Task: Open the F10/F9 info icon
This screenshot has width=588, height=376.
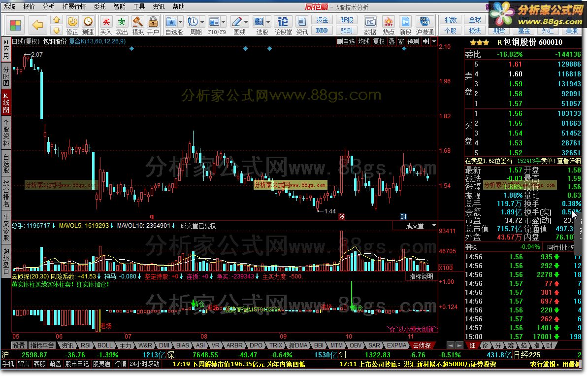Action: 214,22
